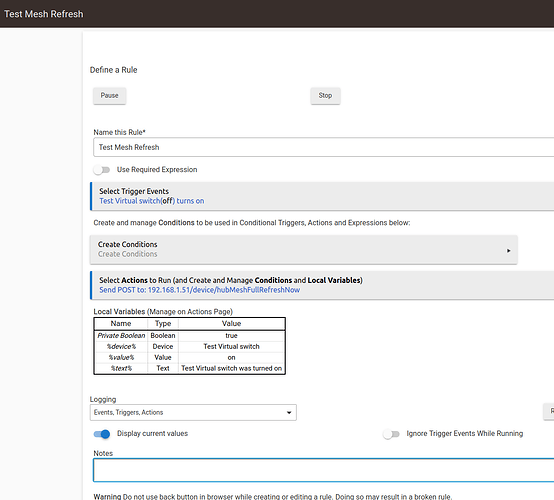Click into the Notes text box
Image resolution: width=554 pixels, height=500 pixels.
[323, 470]
